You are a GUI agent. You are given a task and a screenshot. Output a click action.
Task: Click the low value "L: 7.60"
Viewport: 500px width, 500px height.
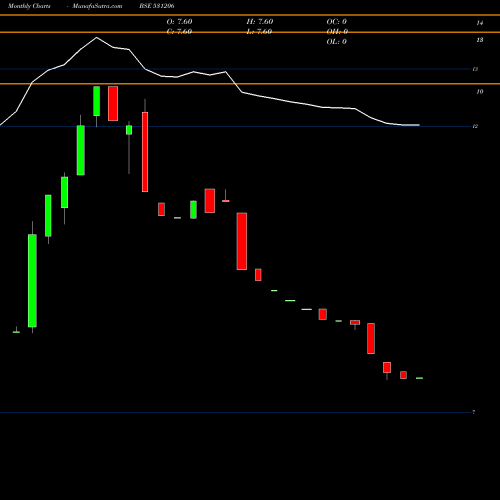click(260, 32)
